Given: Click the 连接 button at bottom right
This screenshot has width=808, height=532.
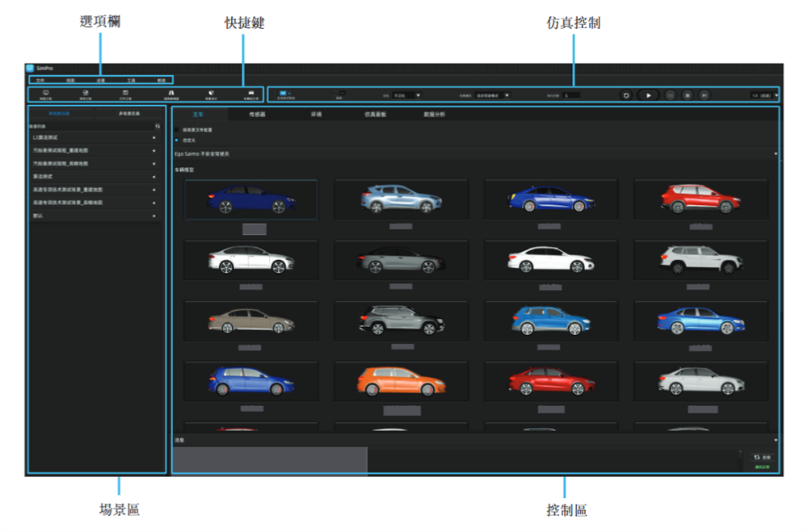Looking at the screenshot, I should (761, 457).
